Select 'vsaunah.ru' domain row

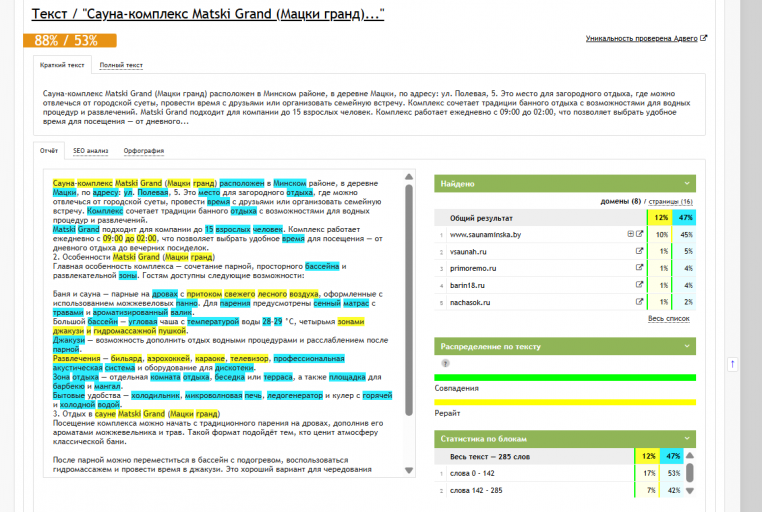(565, 251)
